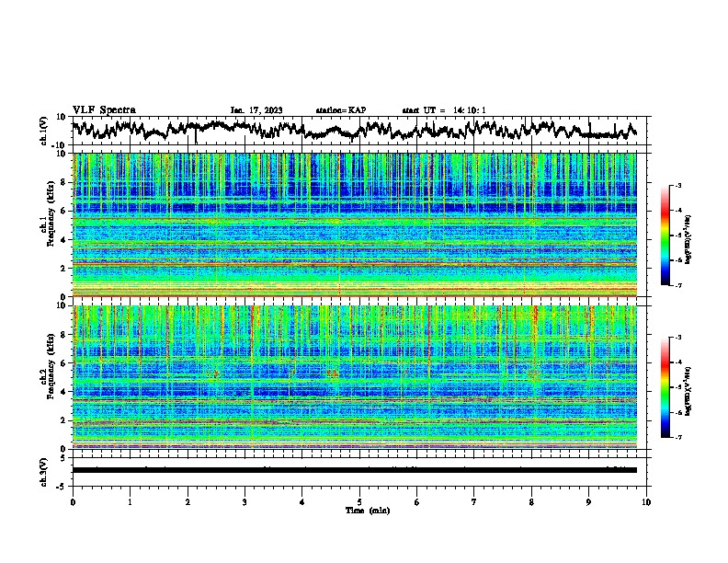Select the log(PSD) unit label beside ch.2 colorbar

tap(688, 391)
